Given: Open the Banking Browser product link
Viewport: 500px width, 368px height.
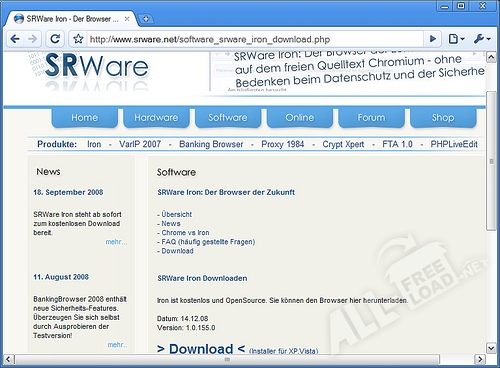Looking at the screenshot, I should 211,144.
